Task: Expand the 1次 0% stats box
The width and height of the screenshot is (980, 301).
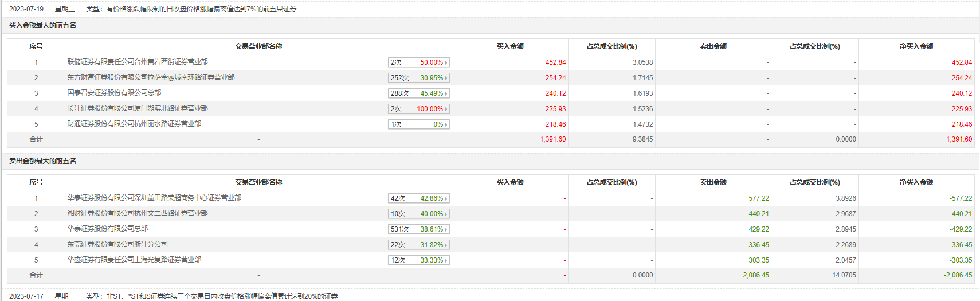Action: coord(418,124)
